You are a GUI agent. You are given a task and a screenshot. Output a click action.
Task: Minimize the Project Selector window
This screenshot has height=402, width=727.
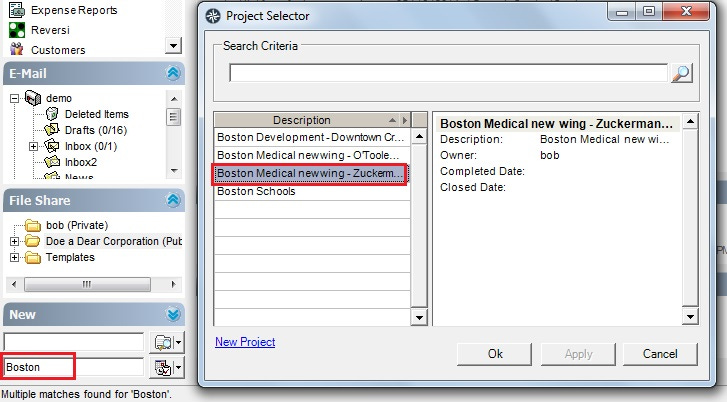click(x=622, y=12)
